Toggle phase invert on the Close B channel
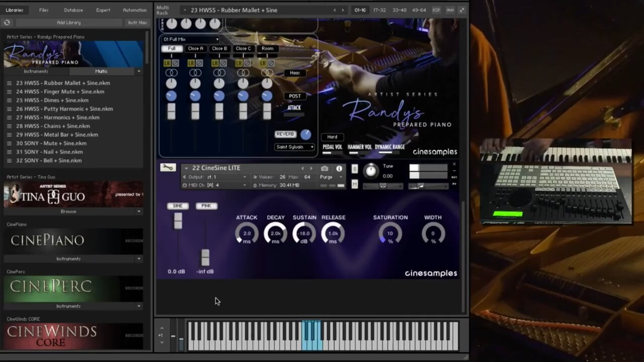The width and height of the screenshot is (644, 362). click(x=223, y=63)
